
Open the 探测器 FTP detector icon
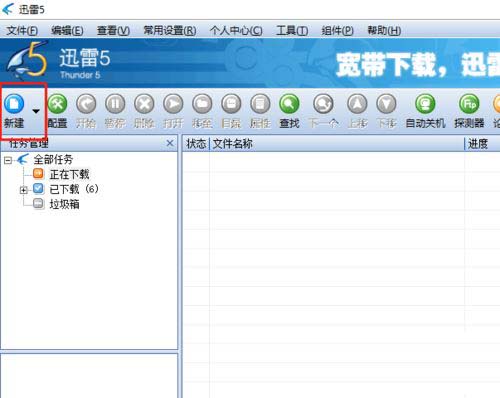pos(469,104)
